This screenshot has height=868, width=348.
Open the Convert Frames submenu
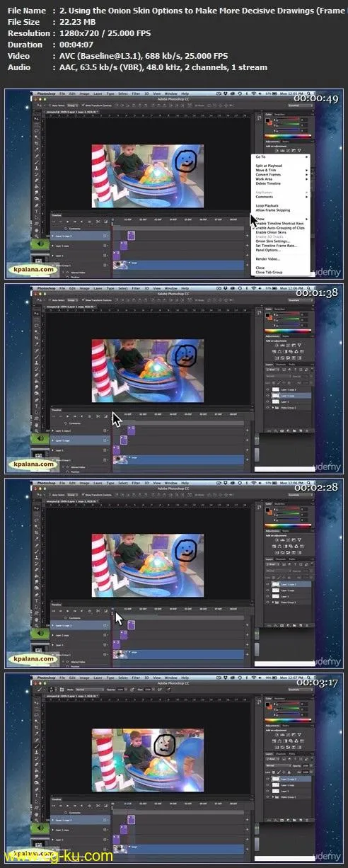pyautogui.click(x=281, y=174)
